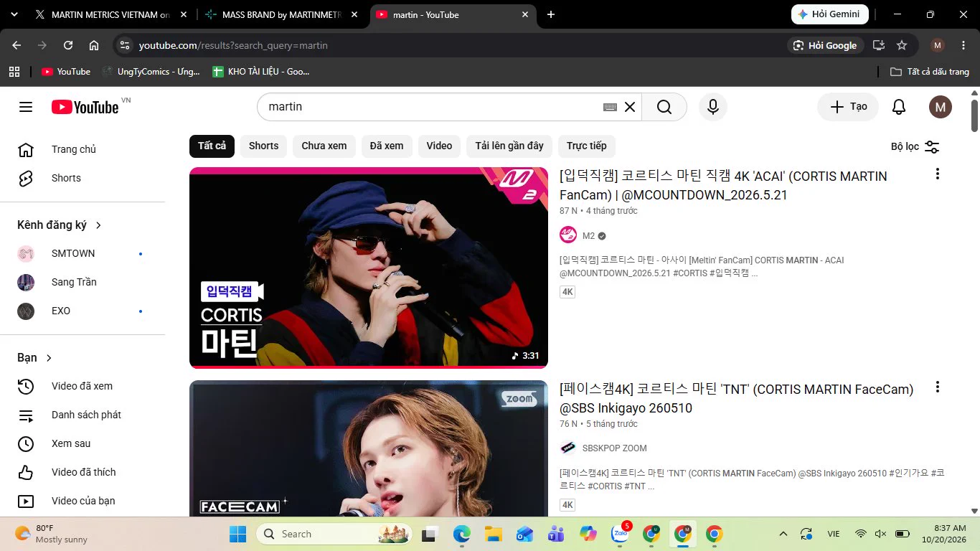Click the Tạo create button
The image size is (980, 551).
[x=848, y=107]
